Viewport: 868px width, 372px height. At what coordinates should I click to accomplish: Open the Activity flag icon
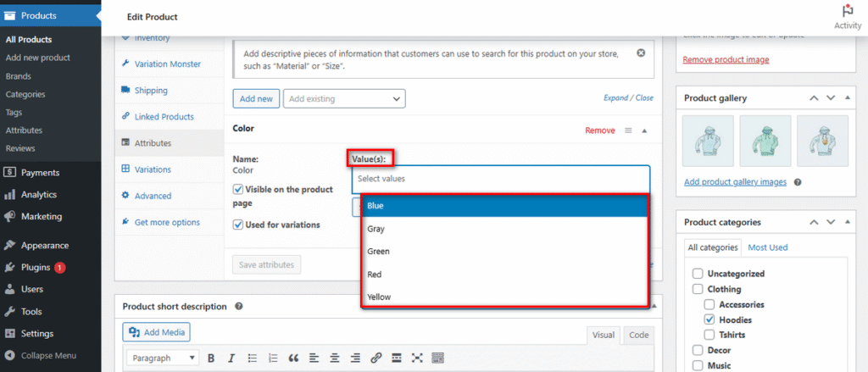(848, 11)
